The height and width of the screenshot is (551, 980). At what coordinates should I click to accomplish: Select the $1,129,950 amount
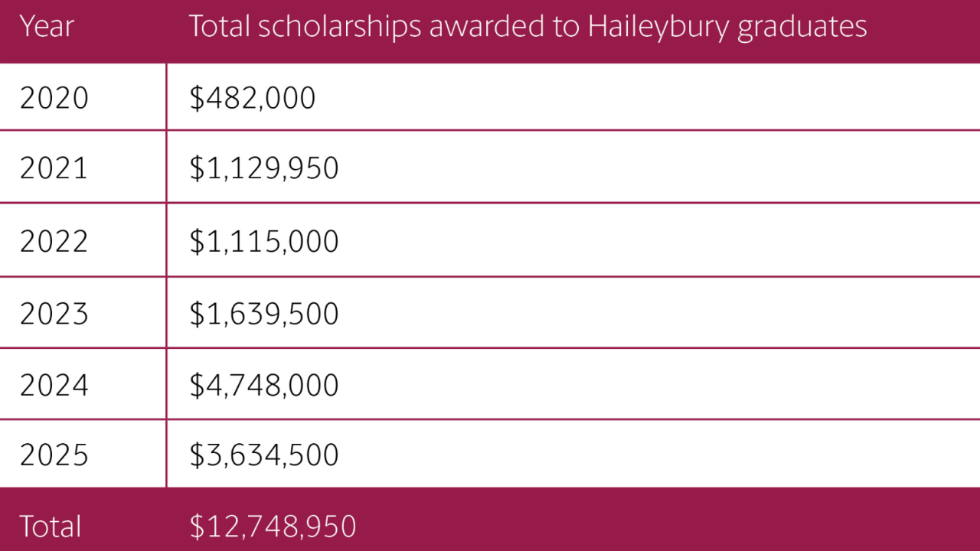(263, 168)
